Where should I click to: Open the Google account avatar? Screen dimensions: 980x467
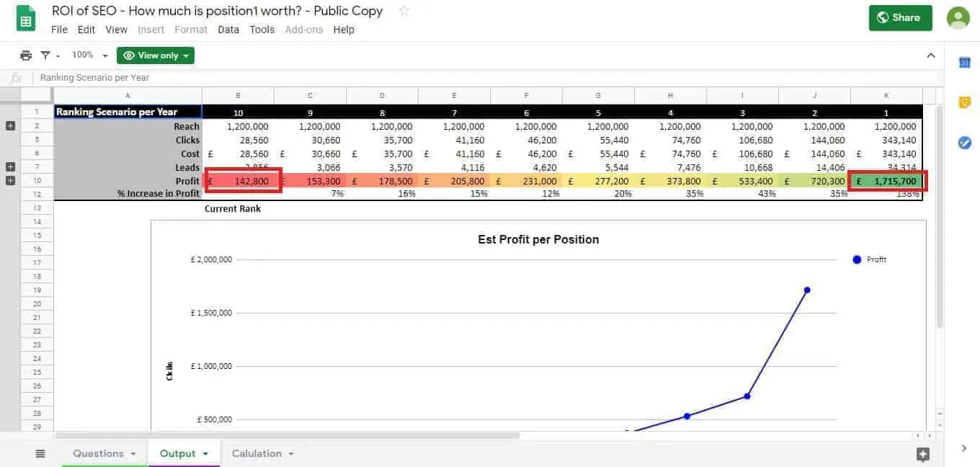pyautogui.click(x=958, y=18)
